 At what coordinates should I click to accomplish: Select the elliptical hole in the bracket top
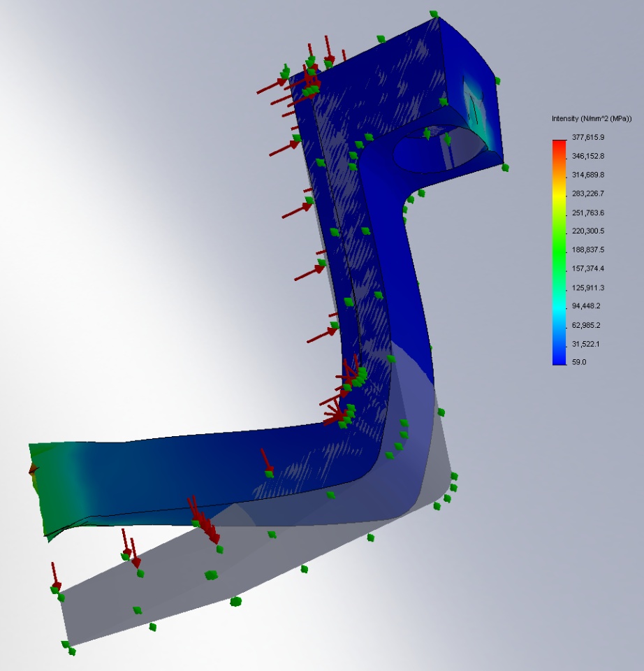point(441,149)
